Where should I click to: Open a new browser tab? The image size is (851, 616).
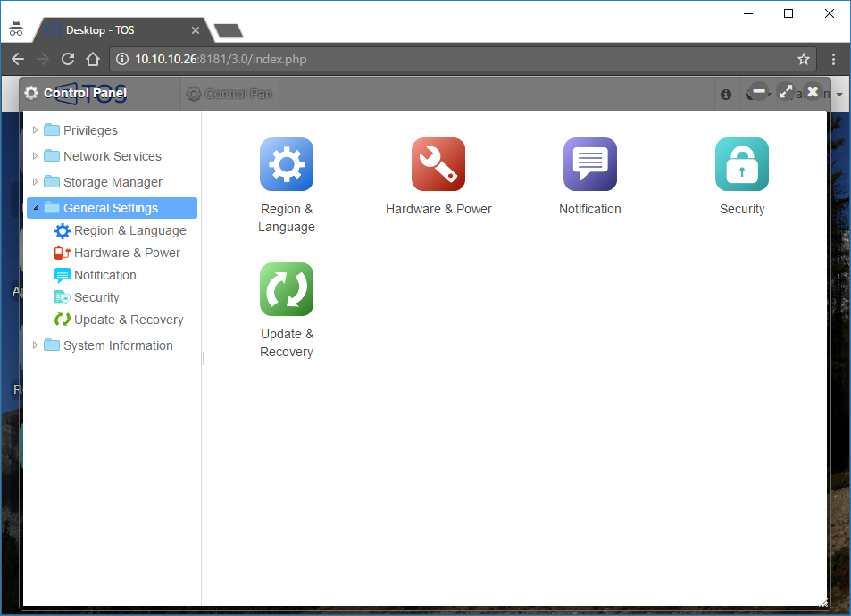click(x=229, y=31)
